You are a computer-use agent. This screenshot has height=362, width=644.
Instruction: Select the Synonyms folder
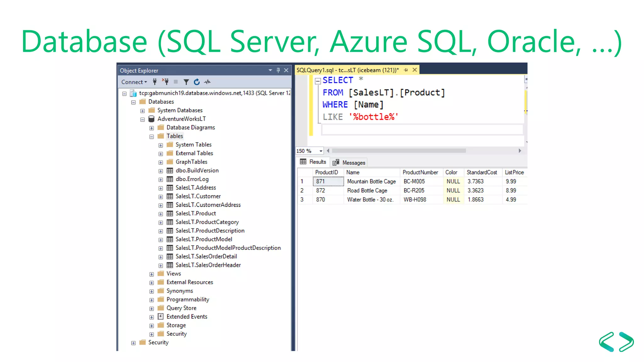[180, 291]
